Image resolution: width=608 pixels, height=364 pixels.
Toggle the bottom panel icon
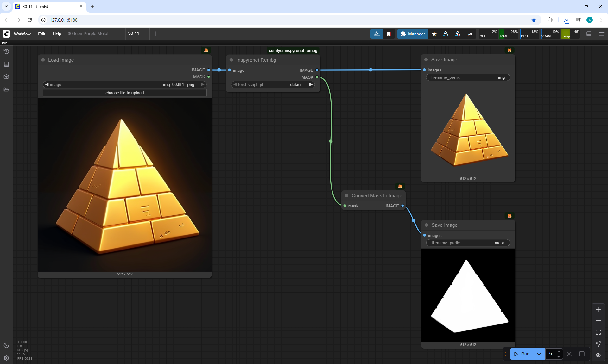click(589, 34)
